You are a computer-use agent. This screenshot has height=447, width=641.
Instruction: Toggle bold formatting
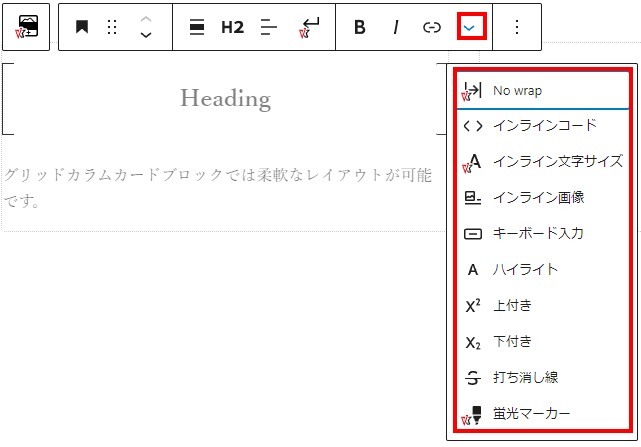point(360,27)
